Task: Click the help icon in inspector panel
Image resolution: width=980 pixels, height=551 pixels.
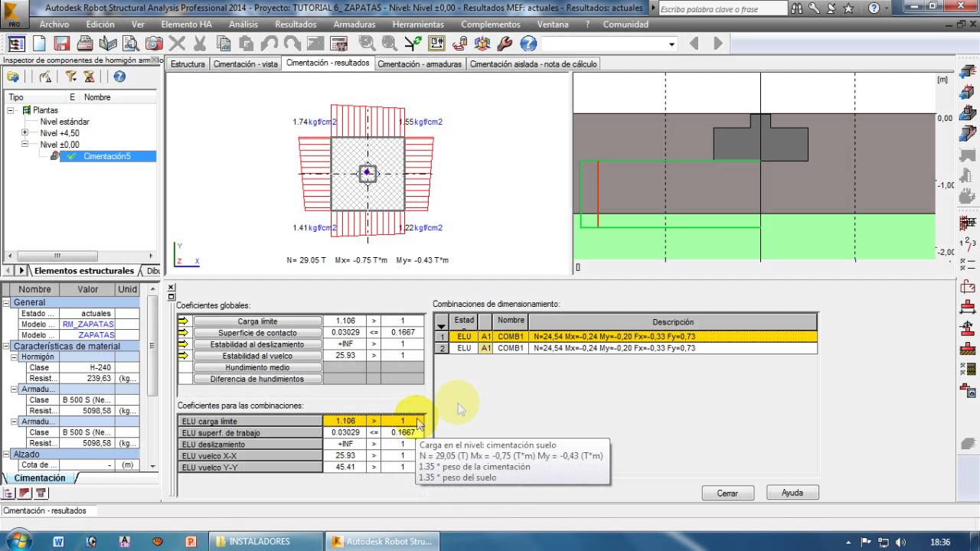Action: point(119,77)
